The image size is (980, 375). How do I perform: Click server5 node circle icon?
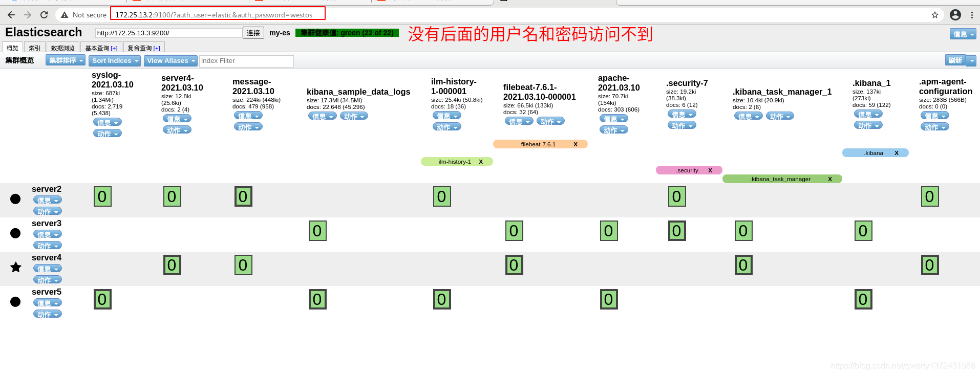[15, 301]
